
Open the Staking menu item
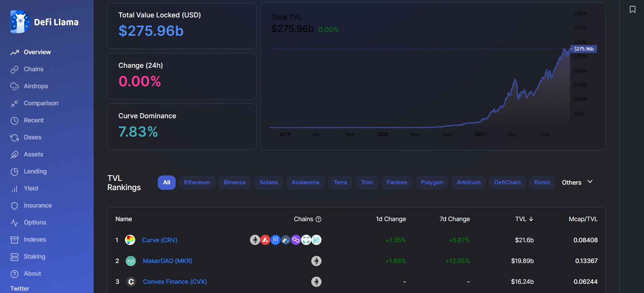point(34,257)
